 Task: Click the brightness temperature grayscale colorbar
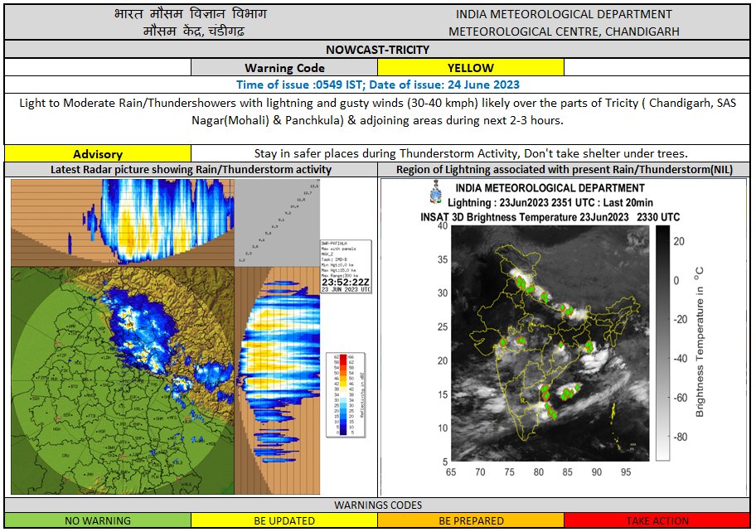(x=662, y=342)
